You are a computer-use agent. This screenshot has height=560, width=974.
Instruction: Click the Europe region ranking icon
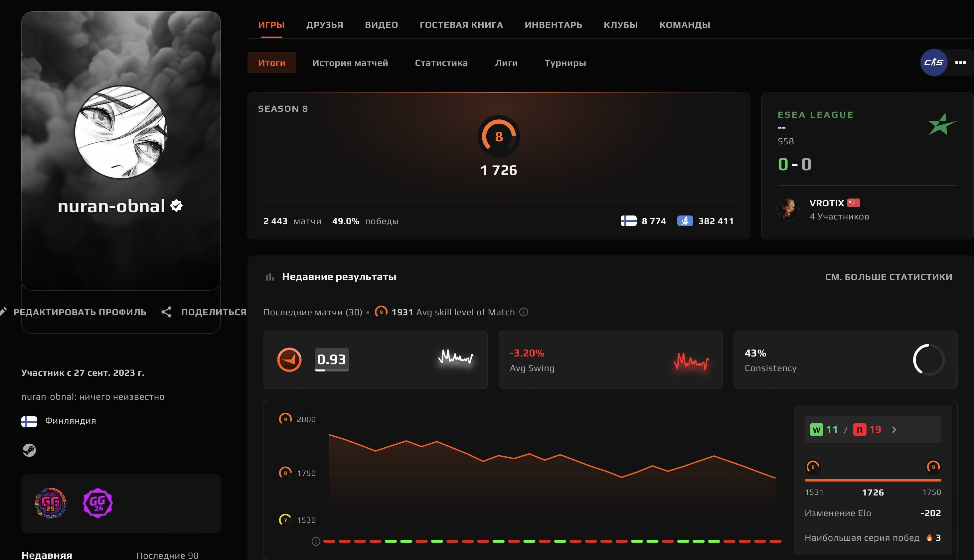pyautogui.click(x=685, y=221)
